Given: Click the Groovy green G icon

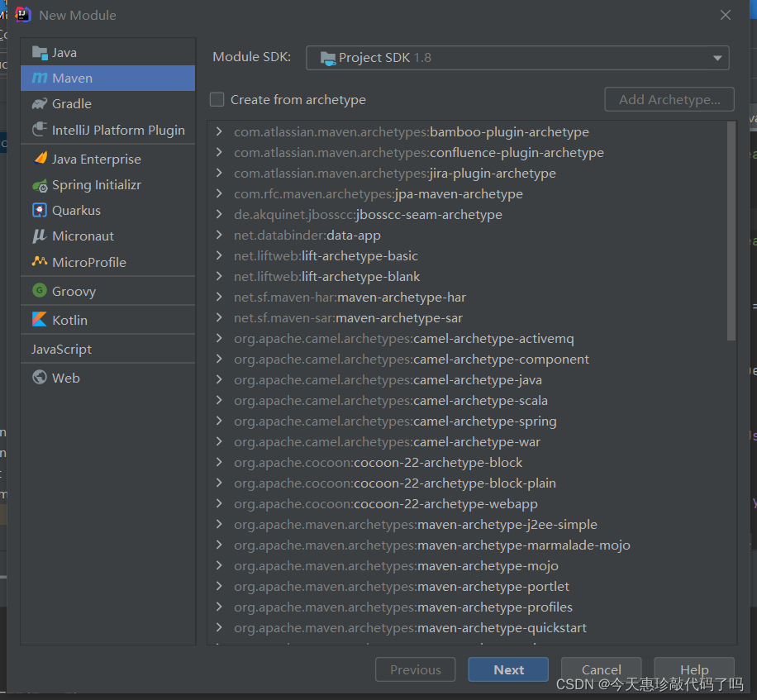Looking at the screenshot, I should pos(40,290).
